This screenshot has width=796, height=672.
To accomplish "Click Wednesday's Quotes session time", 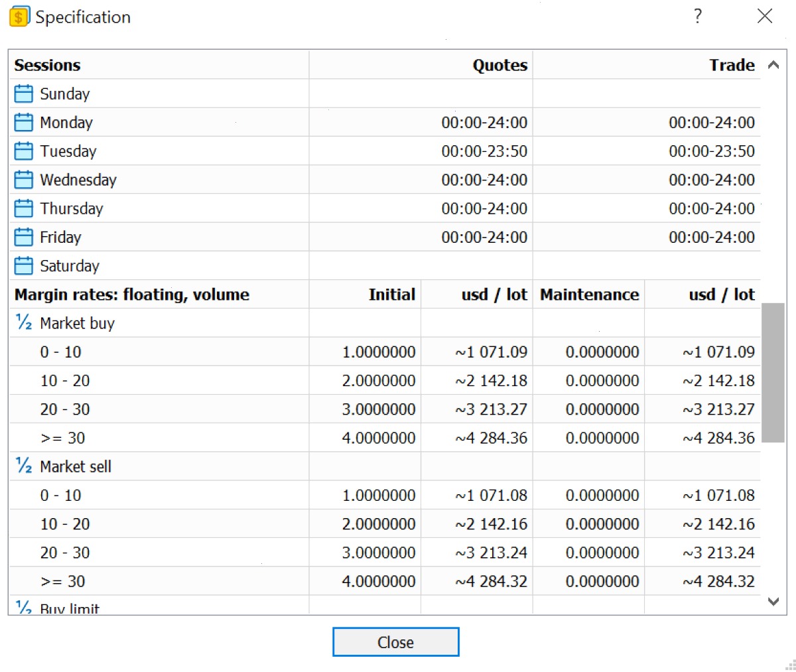I will (x=484, y=180).
